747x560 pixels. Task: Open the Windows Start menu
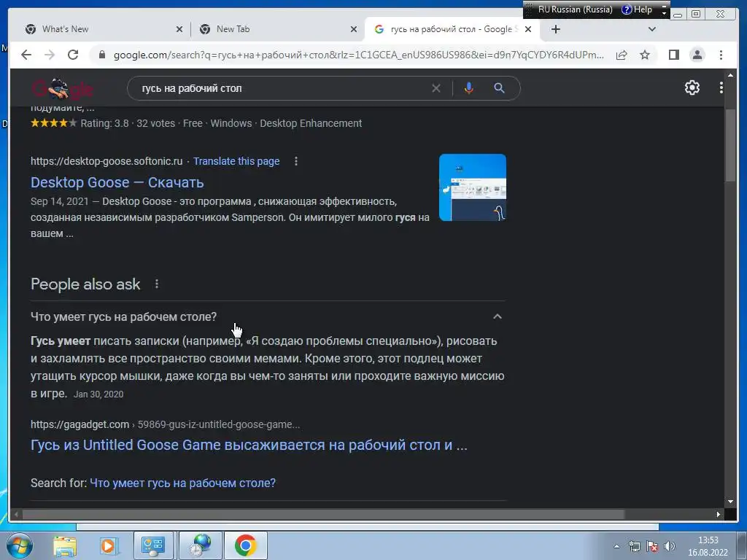[19, 545]
